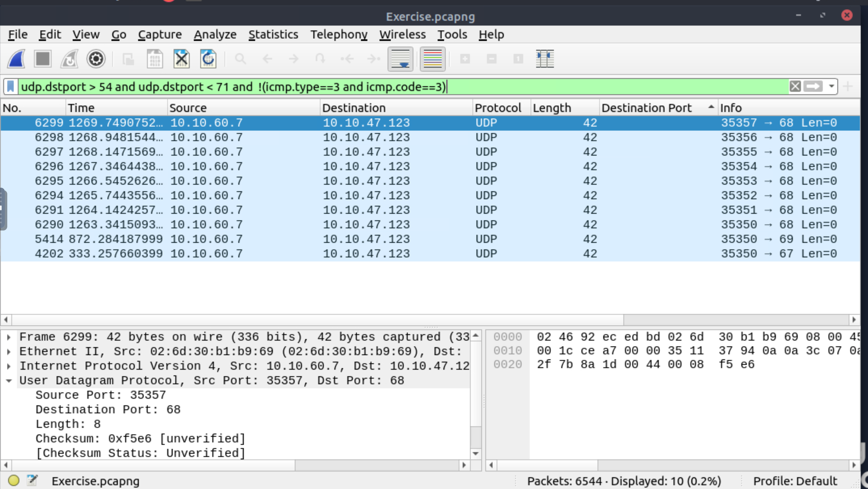The width and height of the screenshot is (868, 489).
Task: Open display filter bookmarks icon
Action: pyautogui.click(x=10, y=87)
